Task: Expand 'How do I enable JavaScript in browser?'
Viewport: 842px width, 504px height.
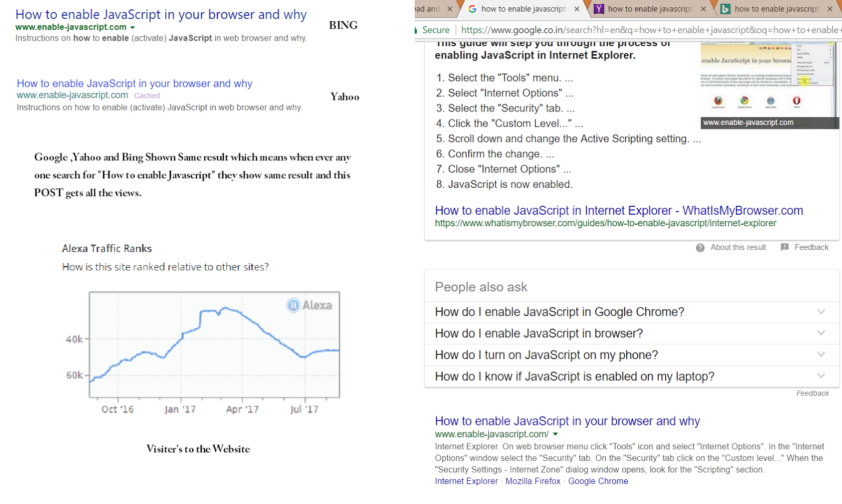Action: 632,334
